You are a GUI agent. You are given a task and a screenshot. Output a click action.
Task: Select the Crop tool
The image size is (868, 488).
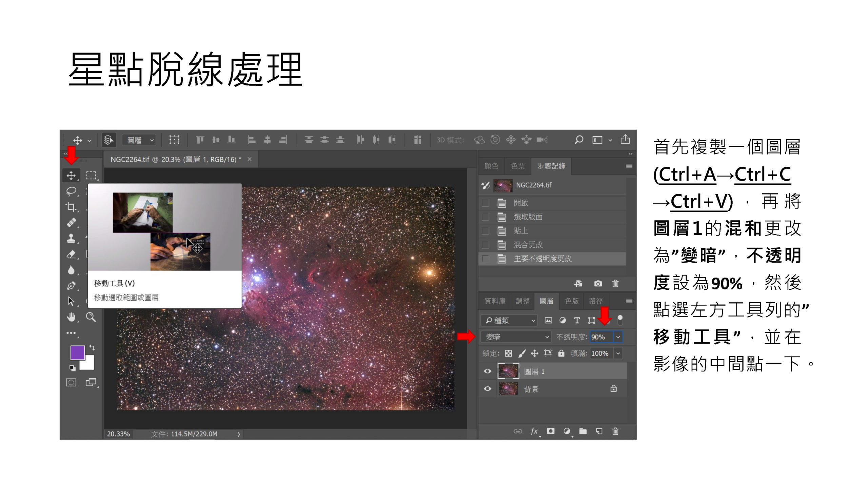(71, 207)
